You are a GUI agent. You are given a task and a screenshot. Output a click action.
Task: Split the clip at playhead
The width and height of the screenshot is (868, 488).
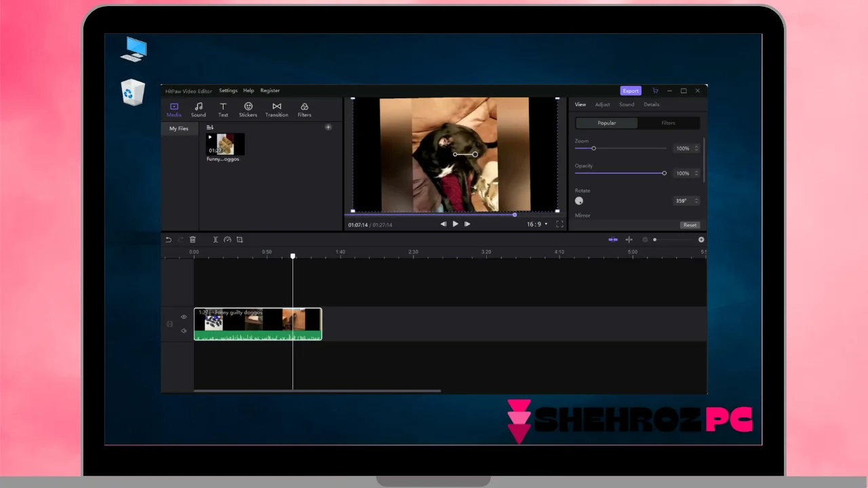(x=216, y=239)
